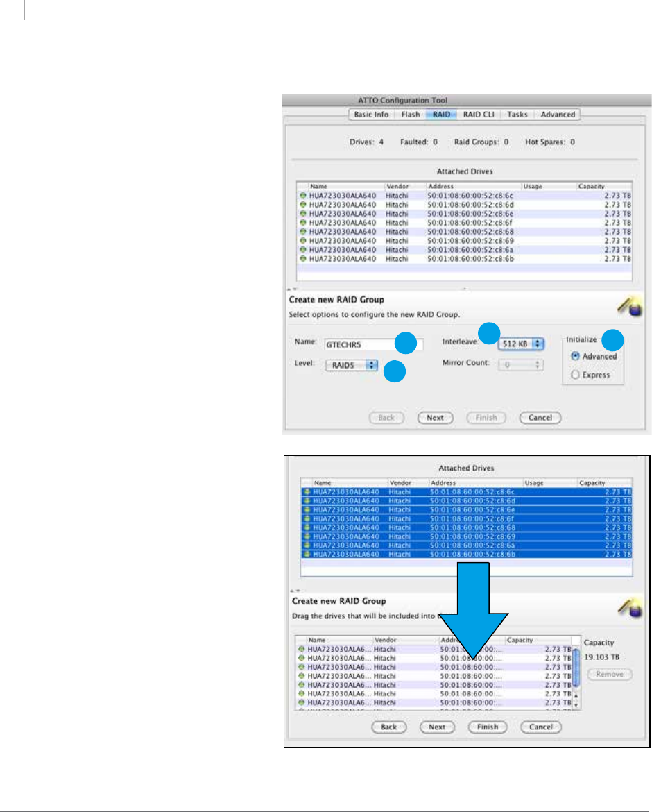Click drive icon in highlighted row ending c8:6c
Viewport: 652px width, 812px height.
click(x=307, y=492)
